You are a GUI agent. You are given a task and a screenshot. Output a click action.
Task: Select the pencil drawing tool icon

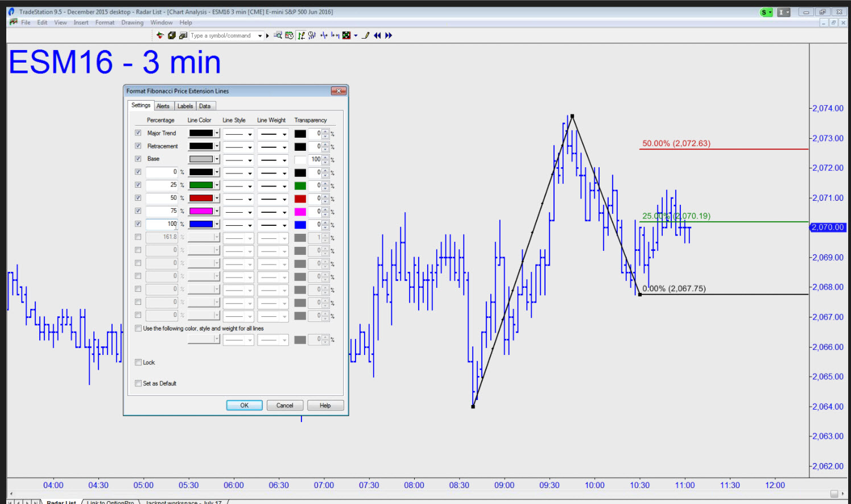pyautogui.click(x=366, y=35)
